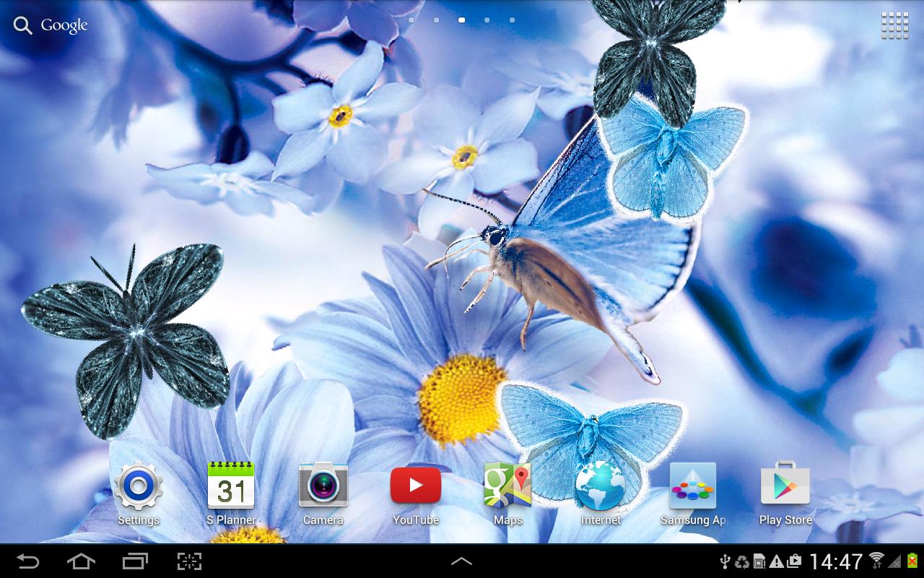Go to first home screen page dot
Viewport: 924px width, 578px height.
click(411, 20)
